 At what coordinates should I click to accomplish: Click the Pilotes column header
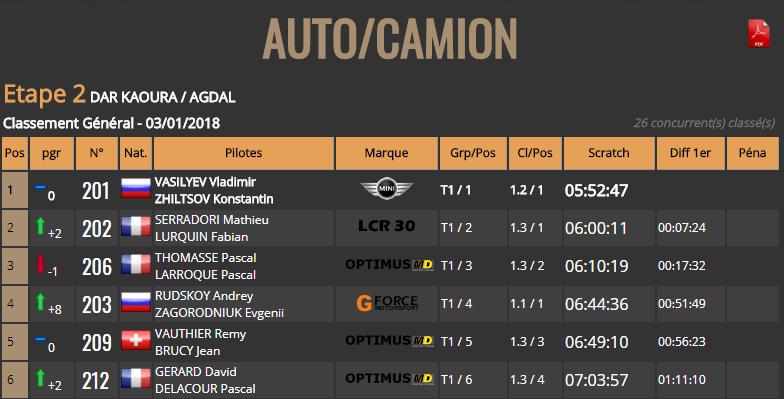pos(244,153)
